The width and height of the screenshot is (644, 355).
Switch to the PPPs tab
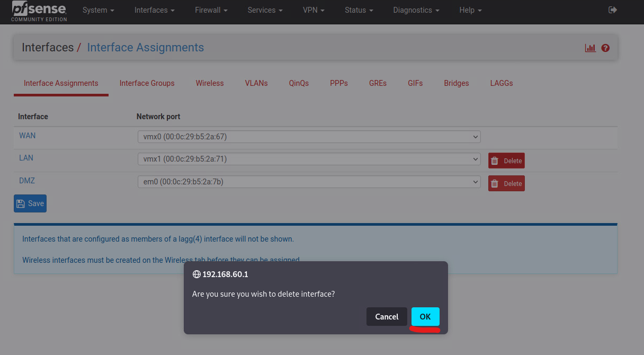click(x=339, y=83)
